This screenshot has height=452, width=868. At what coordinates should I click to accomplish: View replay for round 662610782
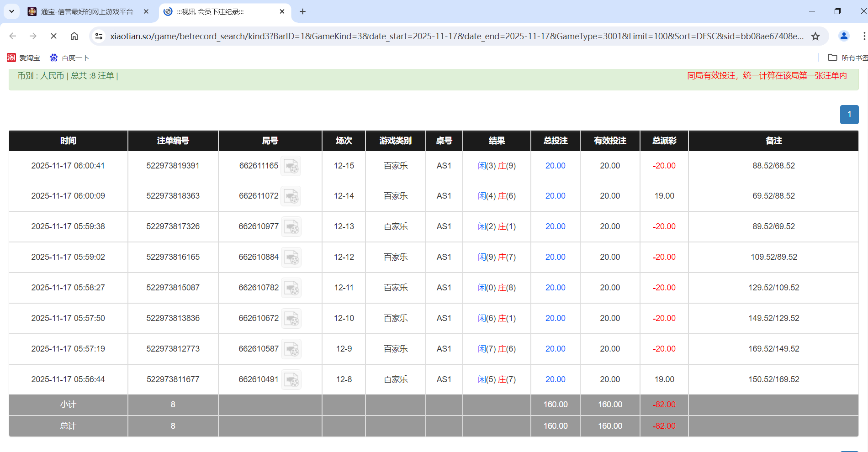[291, 288]
